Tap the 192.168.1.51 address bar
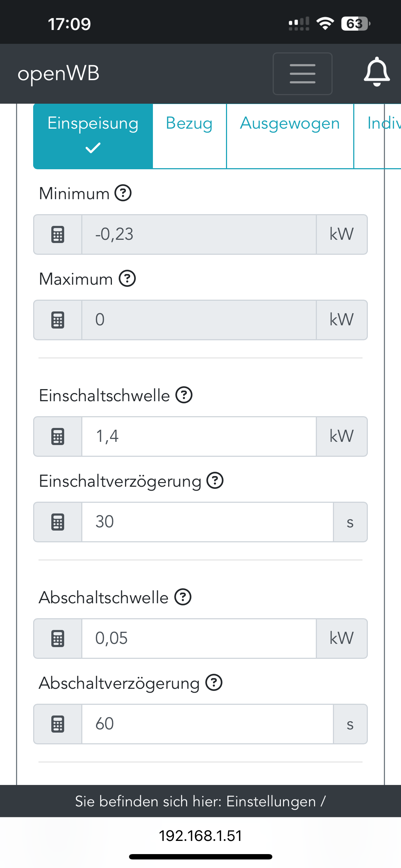 pos(200,836)
